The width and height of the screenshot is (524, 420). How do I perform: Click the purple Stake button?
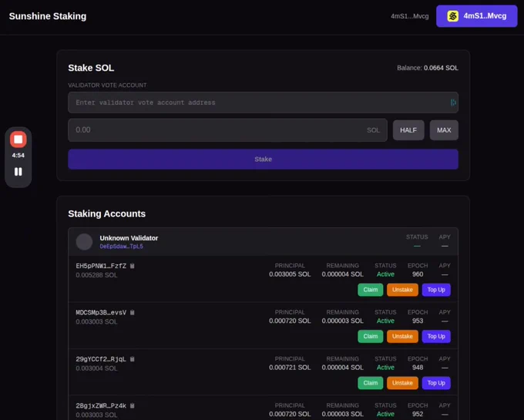pos(263,159)
